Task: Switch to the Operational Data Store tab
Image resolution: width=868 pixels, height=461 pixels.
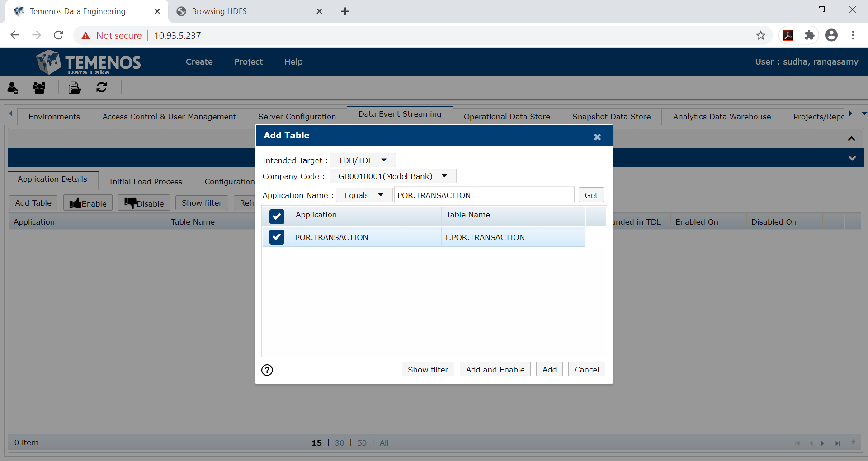Action: 507,117
